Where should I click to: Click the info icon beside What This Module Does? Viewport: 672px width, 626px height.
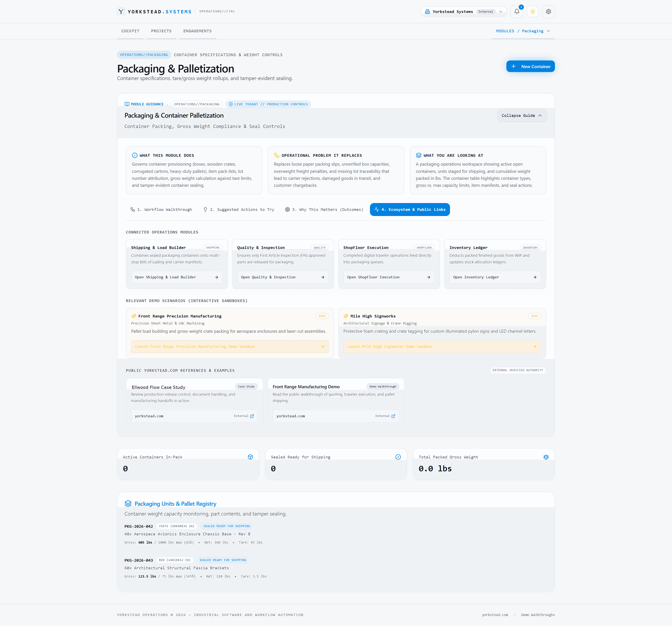[135, 156]
